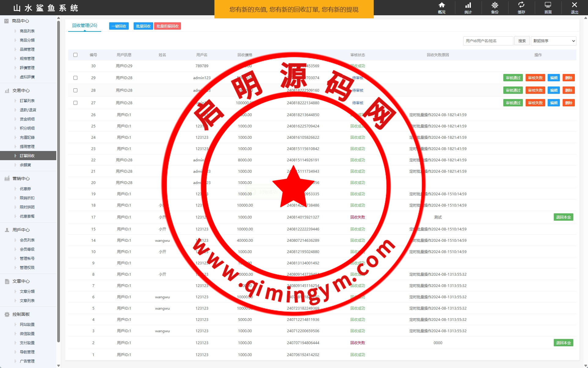The image size is (588, 368).
Task: Click the 控制面板 gear icon in sidebar
Action: (x=7, y=315)
